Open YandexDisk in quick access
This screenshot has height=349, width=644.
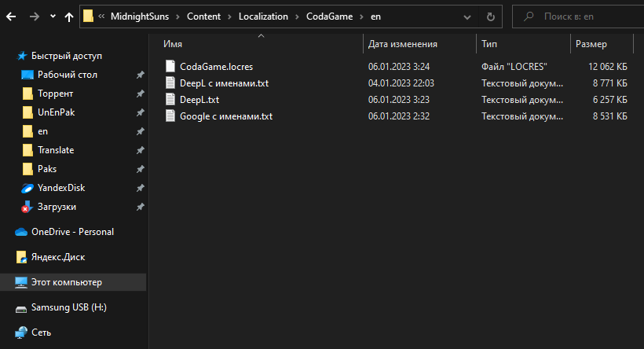click(61, 188)
